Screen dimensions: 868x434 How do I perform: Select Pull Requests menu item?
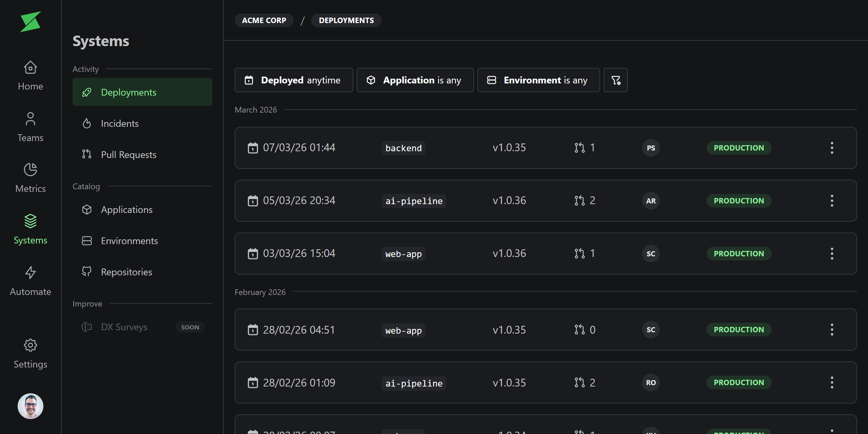[x=128, y=155]
